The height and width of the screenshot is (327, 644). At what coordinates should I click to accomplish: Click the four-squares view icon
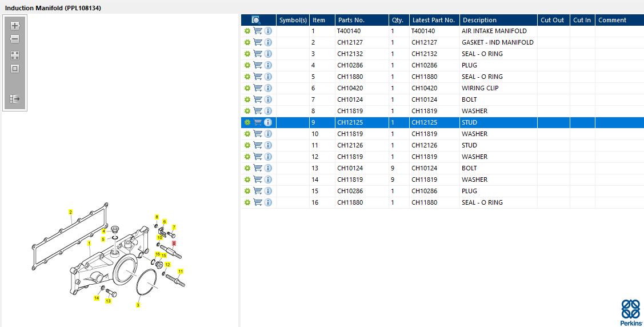[15, 55]
